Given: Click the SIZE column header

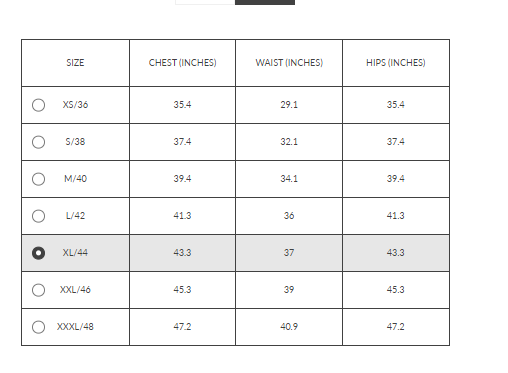Looking at the screenshot, I should 75,63.
